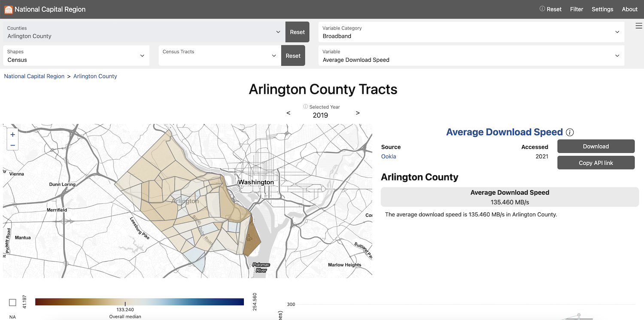Screen dimensions: 644x320
Task: Advance to the next year arrow
Action: pos(358,113)
